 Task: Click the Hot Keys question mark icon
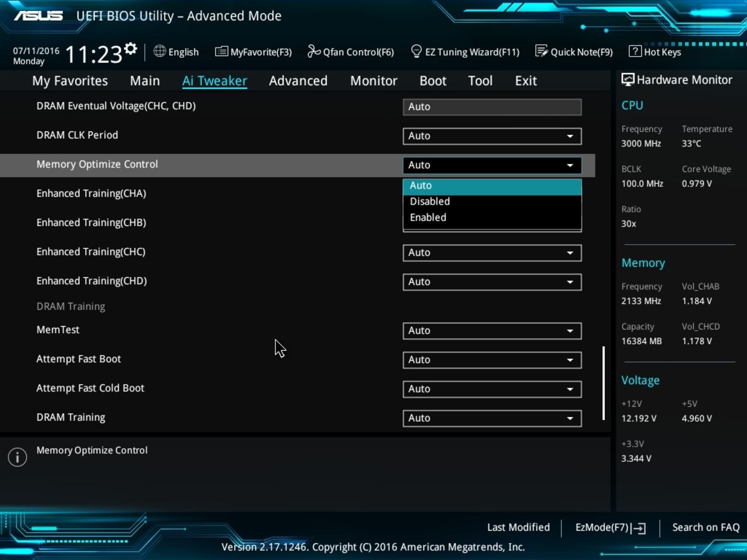(635, 52)
